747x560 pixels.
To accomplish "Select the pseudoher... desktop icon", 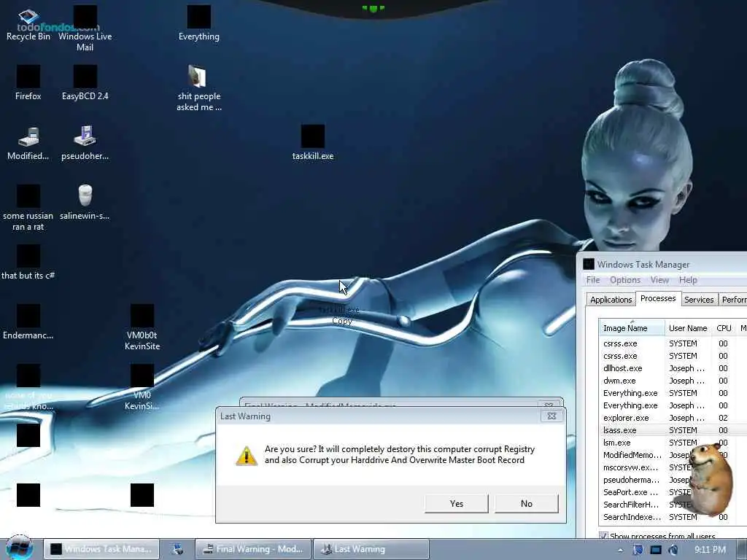I will coord(85,144).
